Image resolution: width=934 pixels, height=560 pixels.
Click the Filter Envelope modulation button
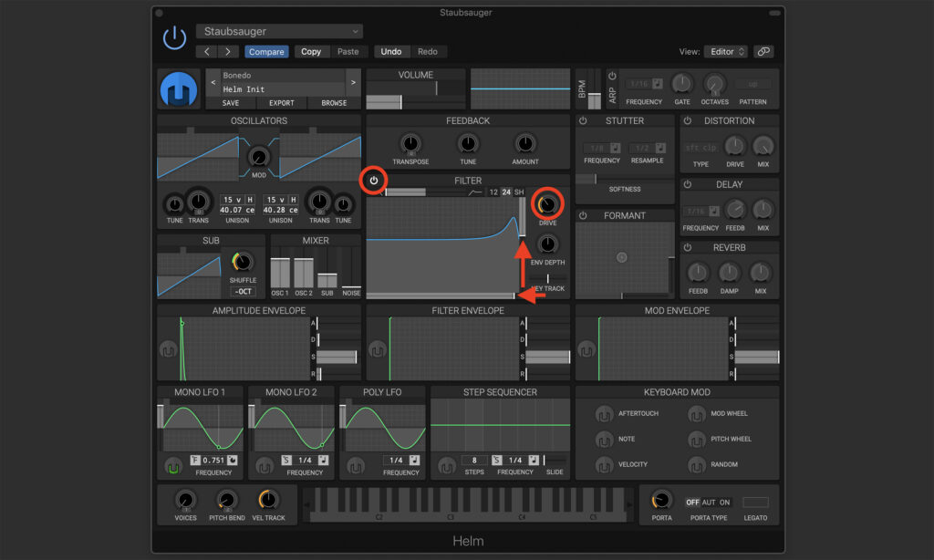[377, 349]
